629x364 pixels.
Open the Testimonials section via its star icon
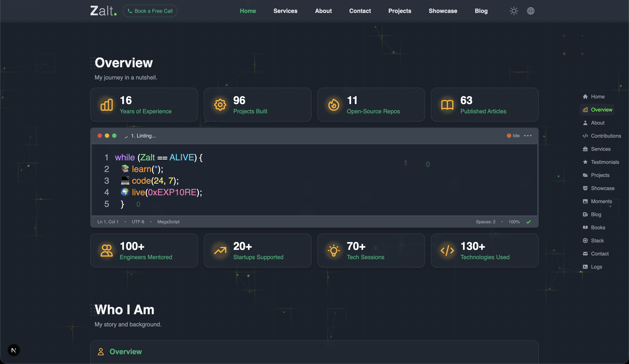click(x=586, y=162)
